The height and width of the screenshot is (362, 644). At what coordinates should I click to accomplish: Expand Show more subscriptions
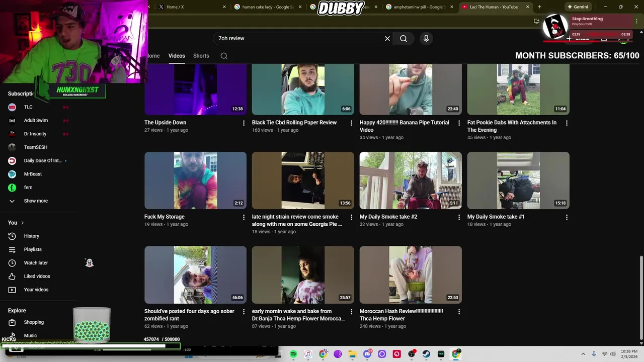[35, 201]
